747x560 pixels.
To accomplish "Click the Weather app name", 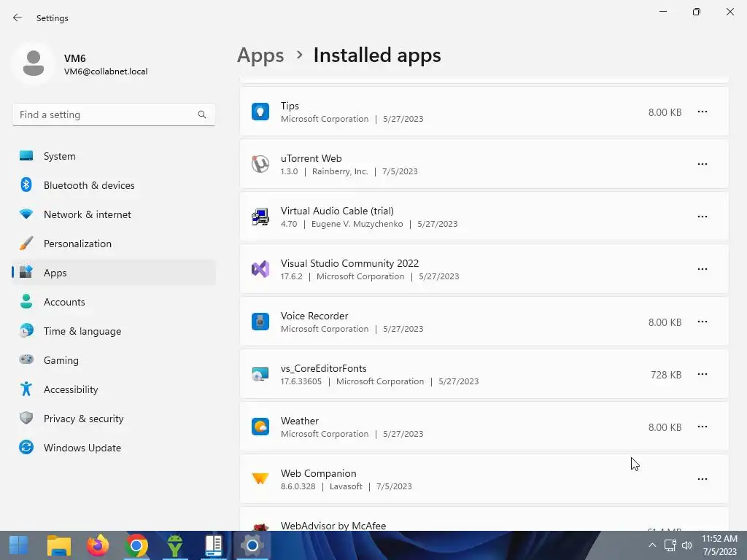I will (300, 421).
